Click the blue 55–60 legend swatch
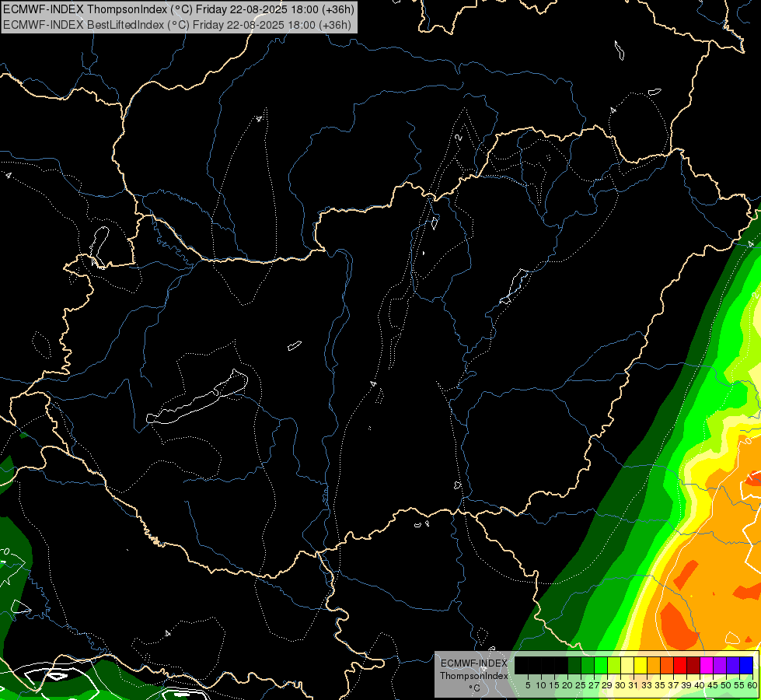The height and width of the screenshot is (700, 761). pyautogui.click(x=746, y=666)
